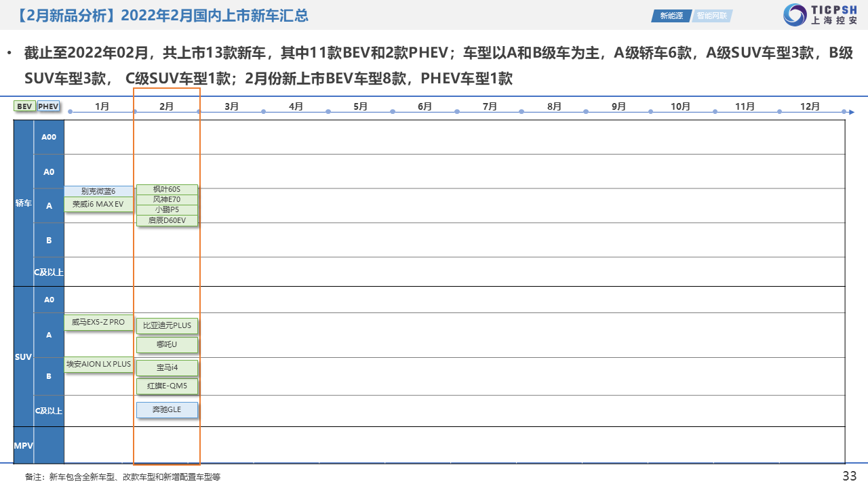Choose the 比亚迪元PLUS model box
This screenshot has height=488, width=868.
click(x=167, y=325)
